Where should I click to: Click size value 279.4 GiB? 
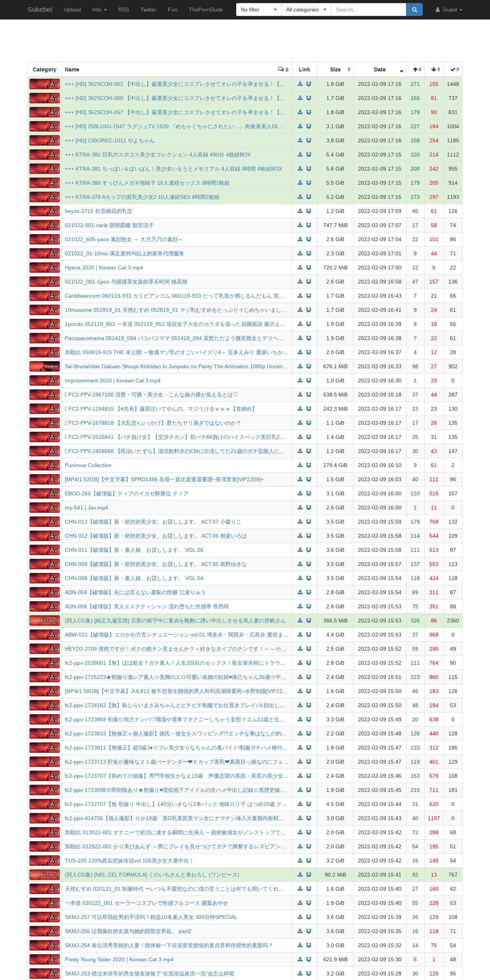335,465
